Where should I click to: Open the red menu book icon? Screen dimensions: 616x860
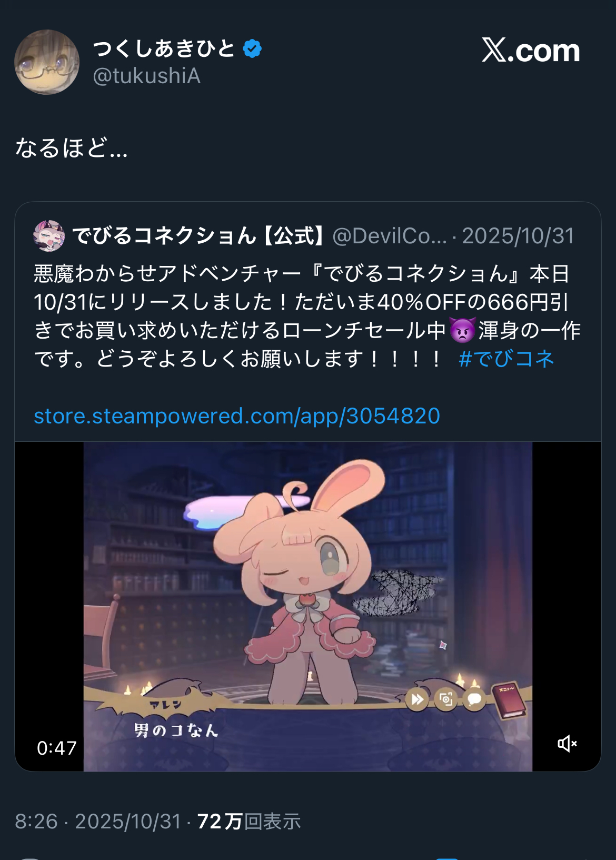coord(509,700)
